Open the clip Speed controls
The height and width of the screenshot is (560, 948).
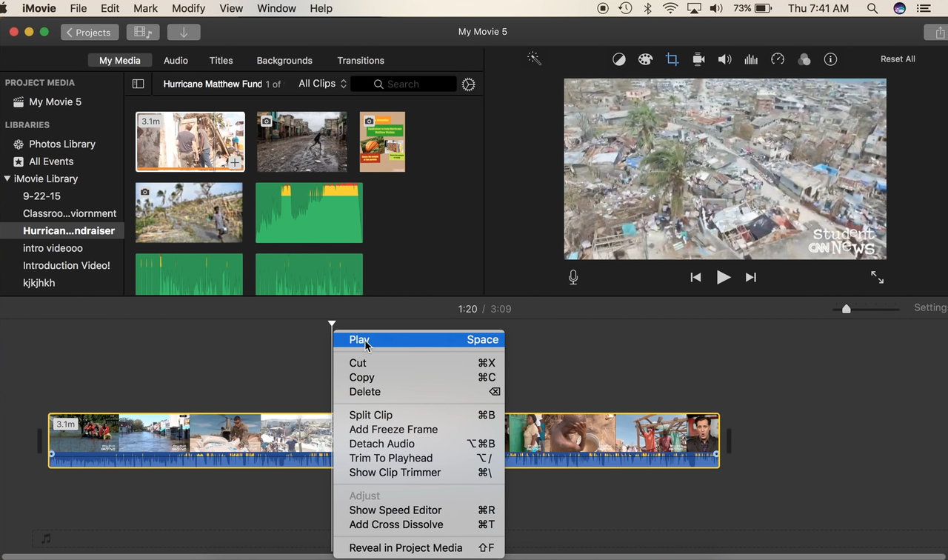click(x=777, y=59)
